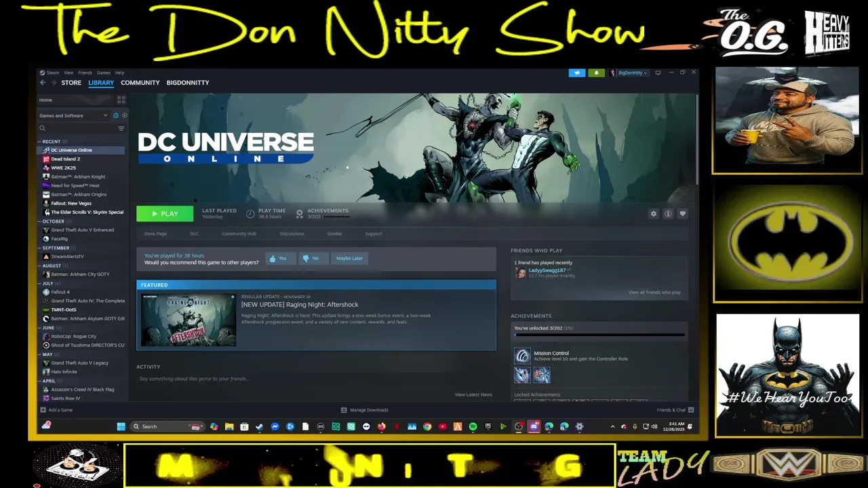Open LadyySwagg187 friend profile
The width and height of the screenshot is (868, 488).
[547, 270]
